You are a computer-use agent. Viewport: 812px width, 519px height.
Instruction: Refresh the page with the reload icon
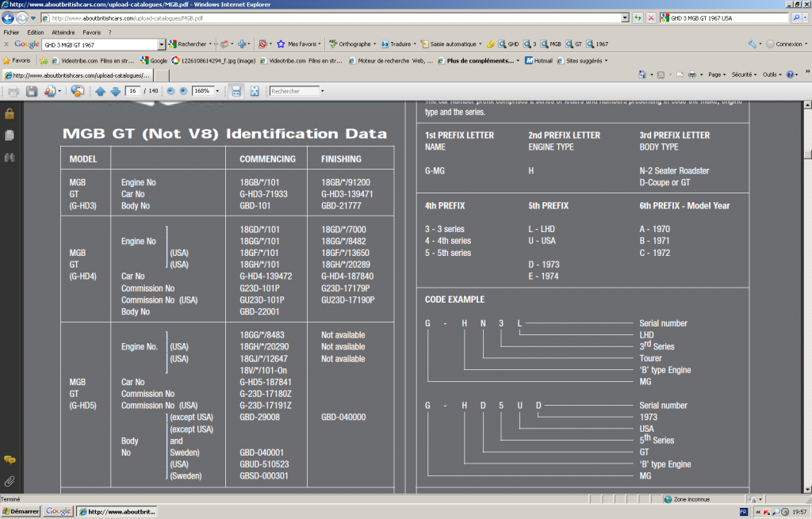(x=638, y=18)
